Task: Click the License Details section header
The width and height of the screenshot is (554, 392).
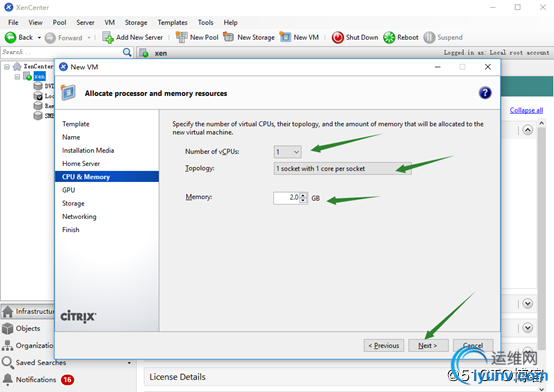Action: coord(177,377)
